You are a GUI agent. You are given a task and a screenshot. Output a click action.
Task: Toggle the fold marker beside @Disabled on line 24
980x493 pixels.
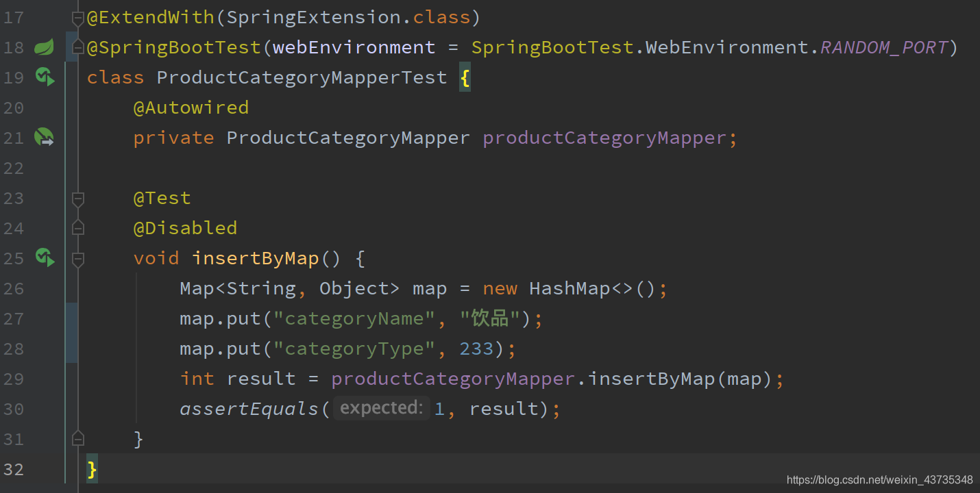click(78, 227)
